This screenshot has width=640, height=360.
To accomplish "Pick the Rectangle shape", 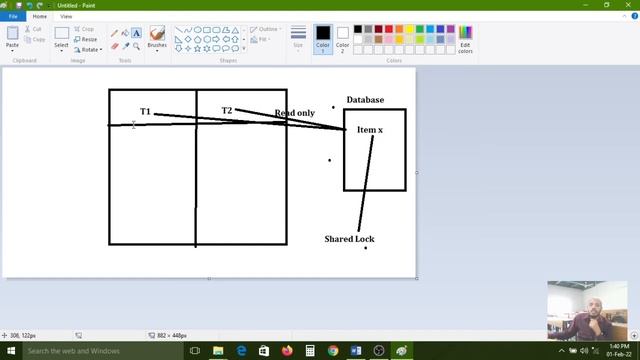I will click(207, 30).
